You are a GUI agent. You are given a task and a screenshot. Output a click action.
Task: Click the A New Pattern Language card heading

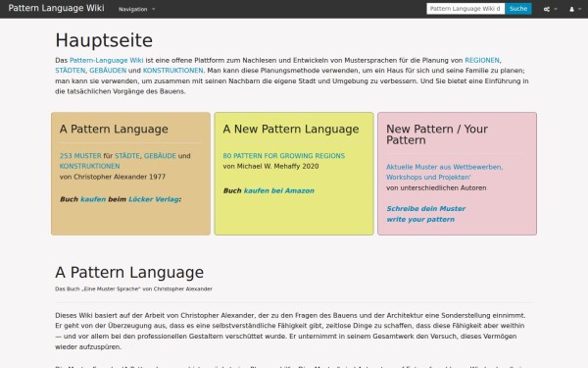291,130
